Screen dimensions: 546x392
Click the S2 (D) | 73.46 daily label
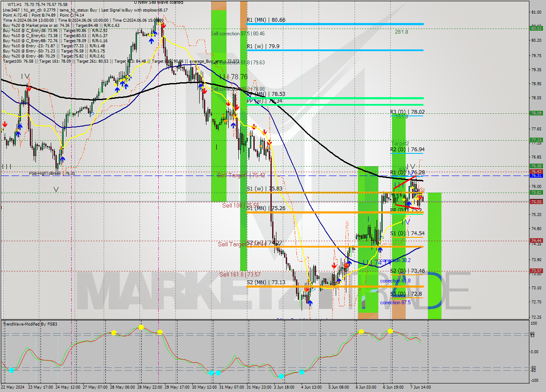tap(407, 271)
